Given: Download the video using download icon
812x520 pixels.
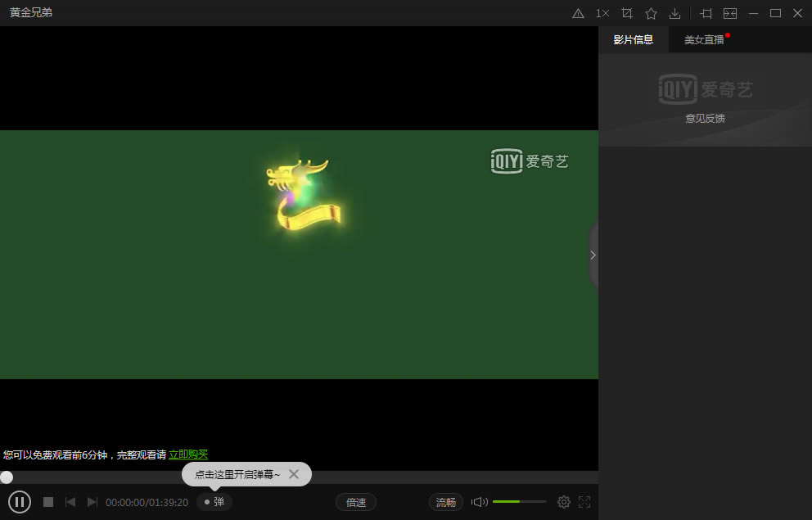Looking at the screenshot, I should pyautogui.click(x=674, y=13).
